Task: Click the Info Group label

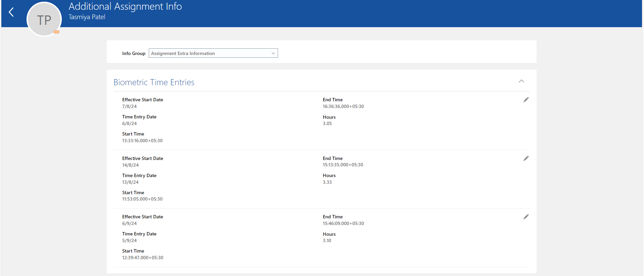Action: tap(134, 53)
